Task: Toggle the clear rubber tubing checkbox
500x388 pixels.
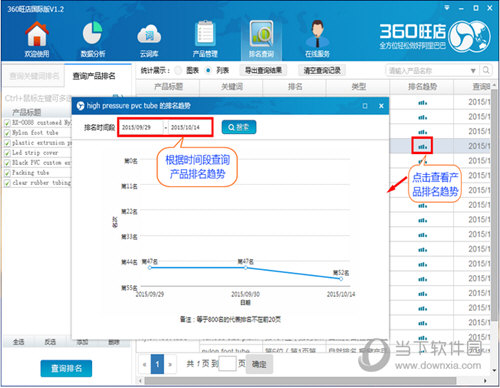Action: pyautogui.click(x=7, y=183)
